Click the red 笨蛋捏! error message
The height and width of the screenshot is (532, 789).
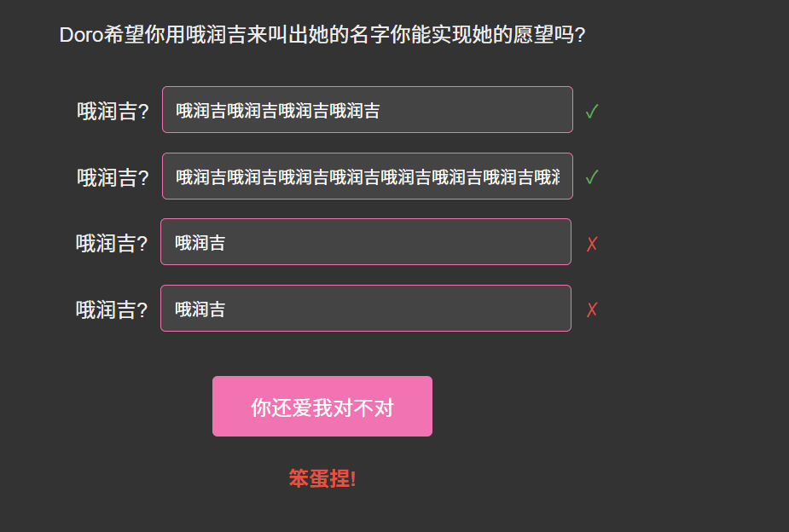click(x=322, y=478)
